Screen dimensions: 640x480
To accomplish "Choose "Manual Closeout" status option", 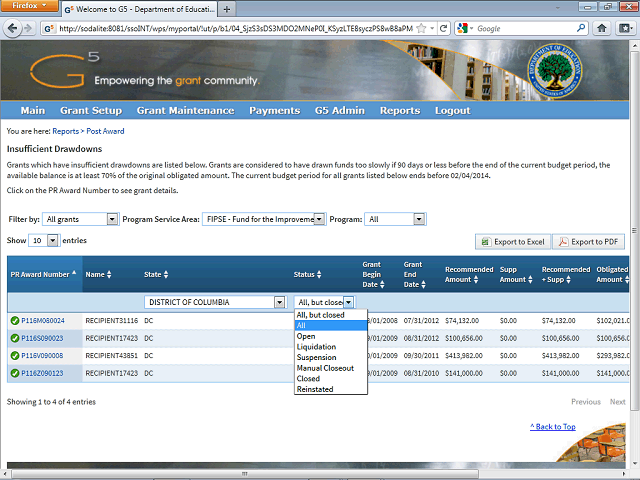I will 331,368.
